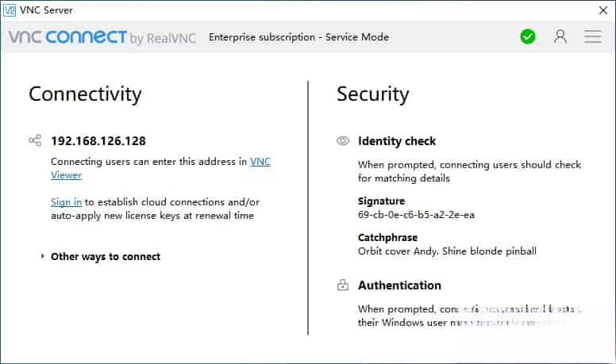616x364 pixels.
Task: Click the Enterprise subscription - Service Mode label
Action: click(x=298, y=37)
